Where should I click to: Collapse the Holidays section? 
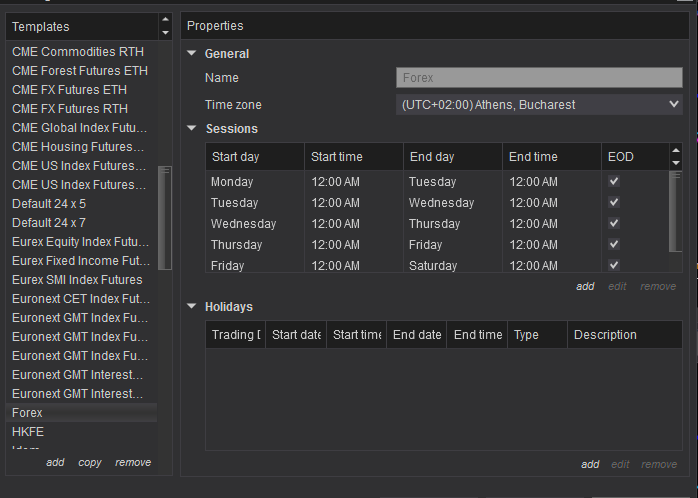pyautogui.click(x=192, y=306)
